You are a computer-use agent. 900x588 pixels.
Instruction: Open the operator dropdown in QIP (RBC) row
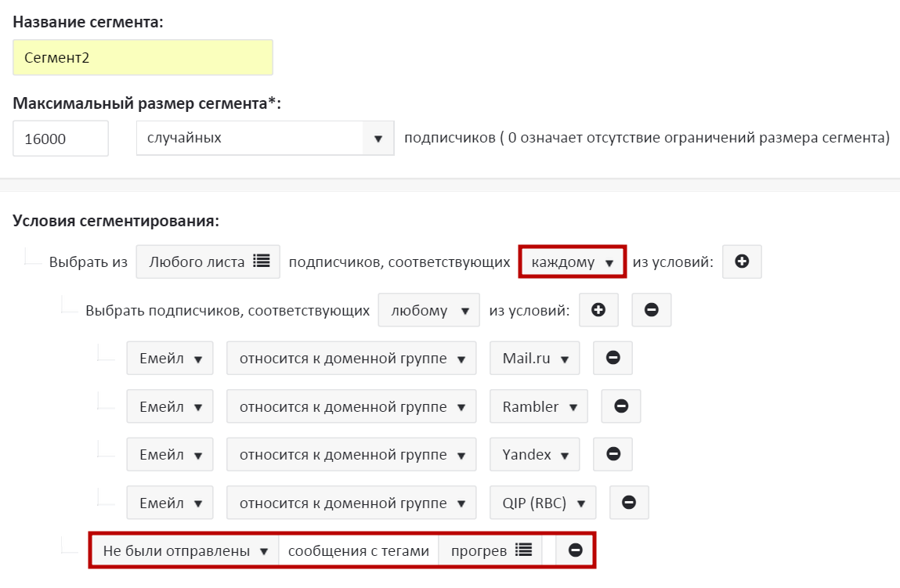pos(352,503)
